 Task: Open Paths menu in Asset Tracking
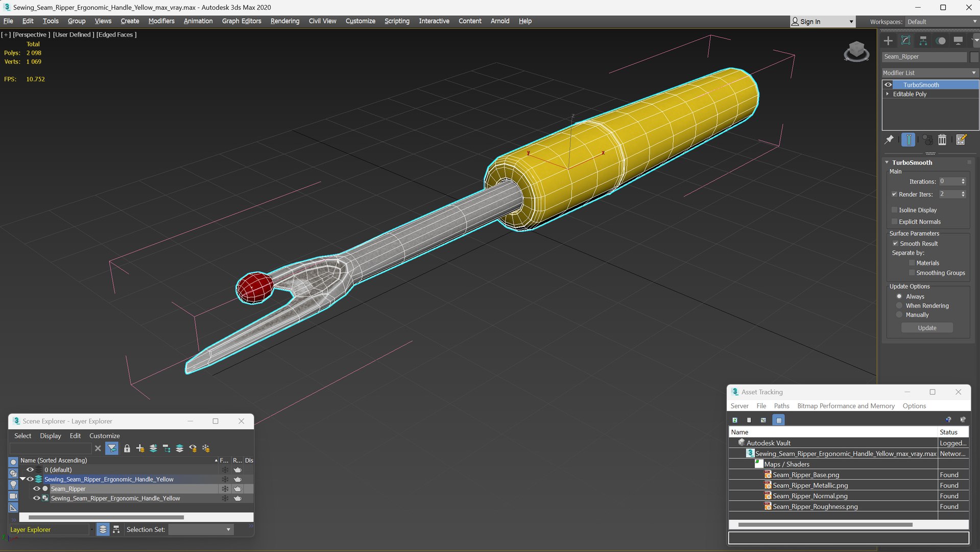(x=781, y=406)
